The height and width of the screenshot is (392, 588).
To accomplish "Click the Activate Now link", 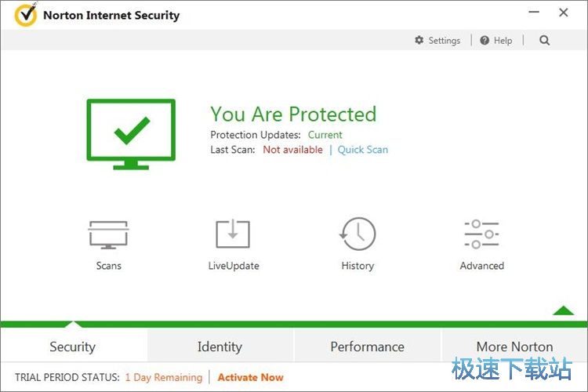I will (x=250, y=377).
